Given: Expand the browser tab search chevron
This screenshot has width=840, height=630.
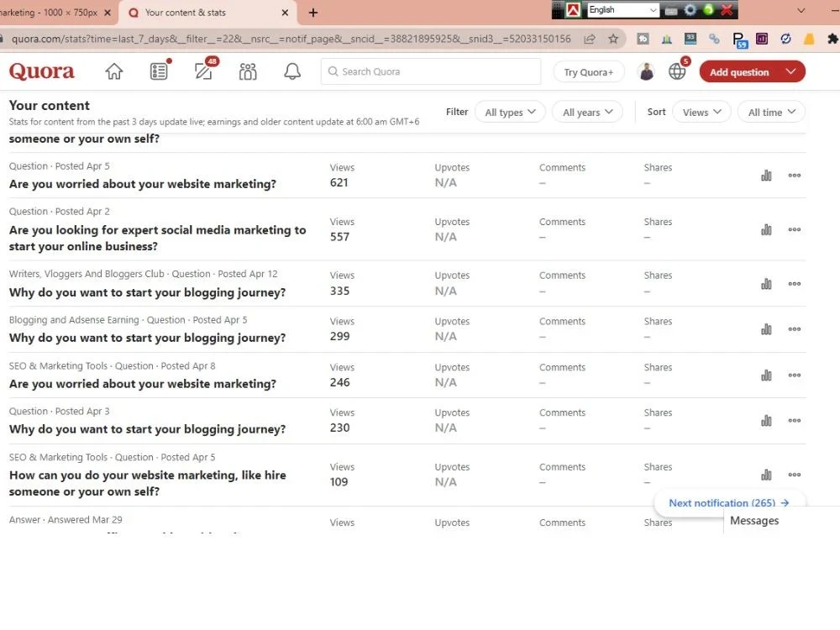Looking at the screenshot, I should (801, 10).
